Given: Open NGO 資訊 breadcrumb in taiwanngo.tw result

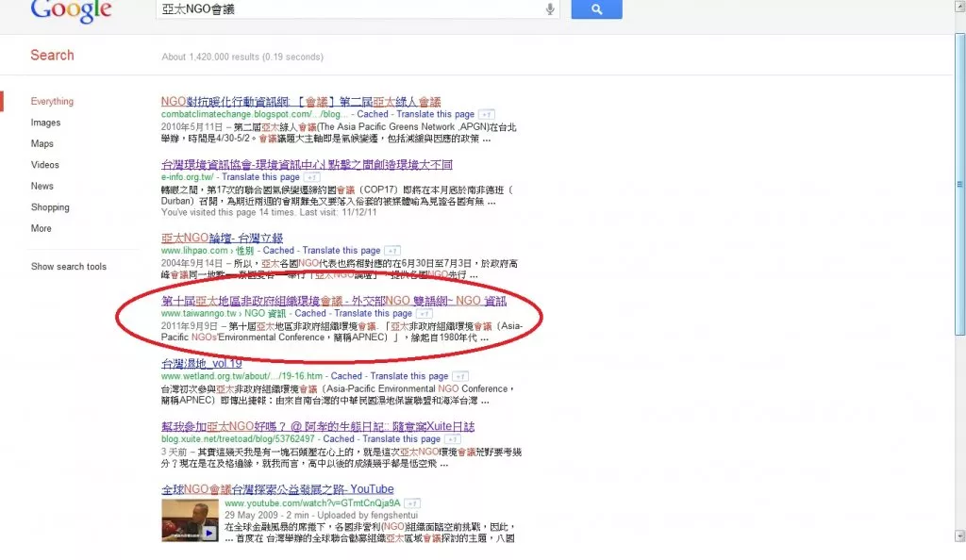Looking at the screenshot, I should point(265,313).
